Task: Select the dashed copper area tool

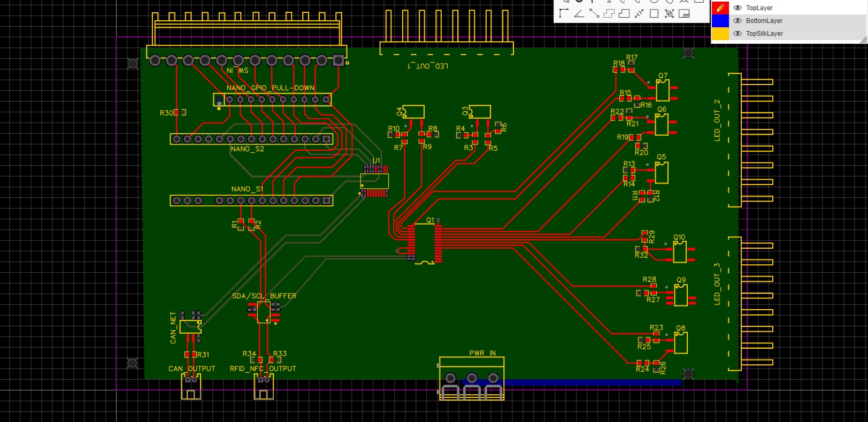Action: click(x=609, y=13)
